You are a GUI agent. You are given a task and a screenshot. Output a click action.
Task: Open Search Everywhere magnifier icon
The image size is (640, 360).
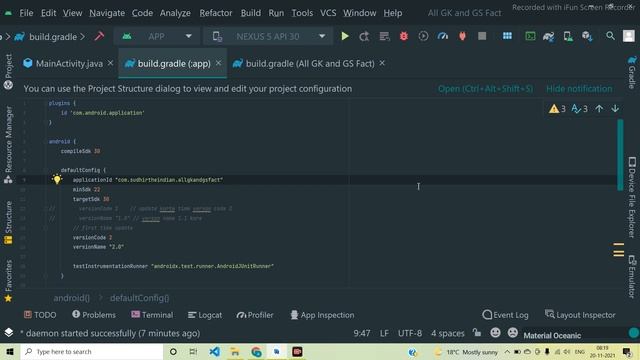click(610, 36)
